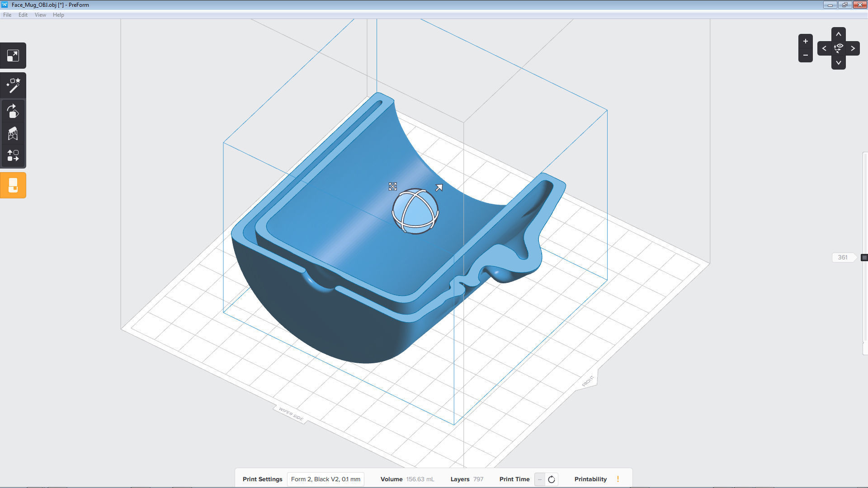Screen dimensions: 868x488
Task: Click the Print Settings label
Action: pos(262,479)
